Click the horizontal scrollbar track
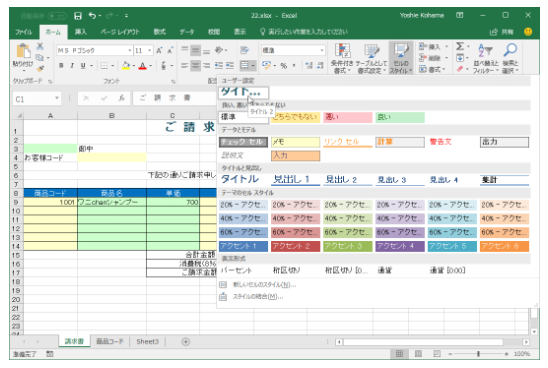 [x=423, y=342]
